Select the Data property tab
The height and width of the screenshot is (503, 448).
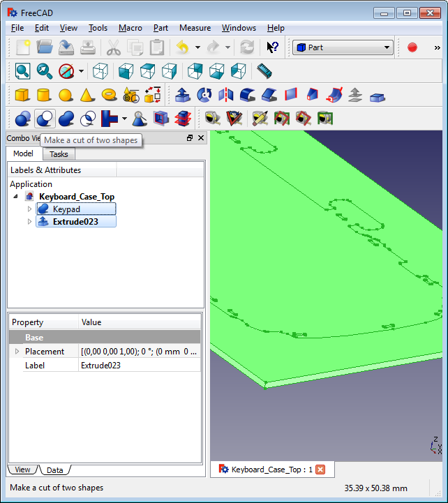[x=55, y=470]
